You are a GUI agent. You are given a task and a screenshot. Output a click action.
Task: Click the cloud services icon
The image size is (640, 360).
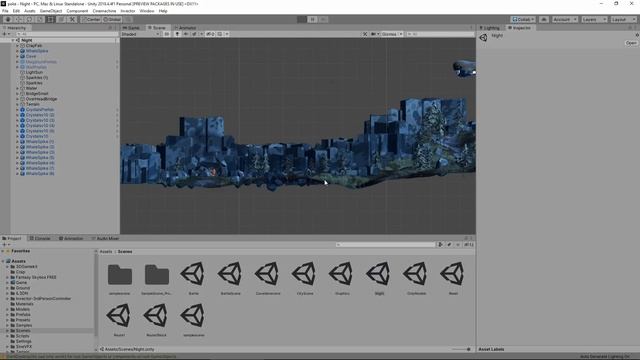coord(544,19)
